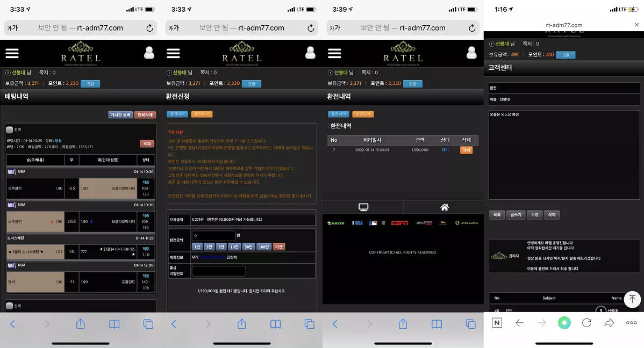Open Safari tabs overview under 환전내역 screen
Viewport: 644px width, 348px height.
pos(471,324)
